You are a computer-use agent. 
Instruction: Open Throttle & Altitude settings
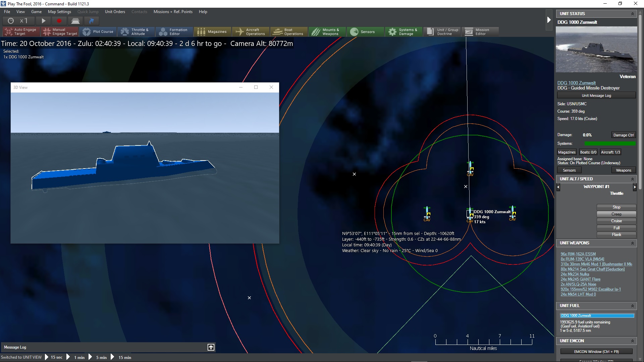coord(136,32)
